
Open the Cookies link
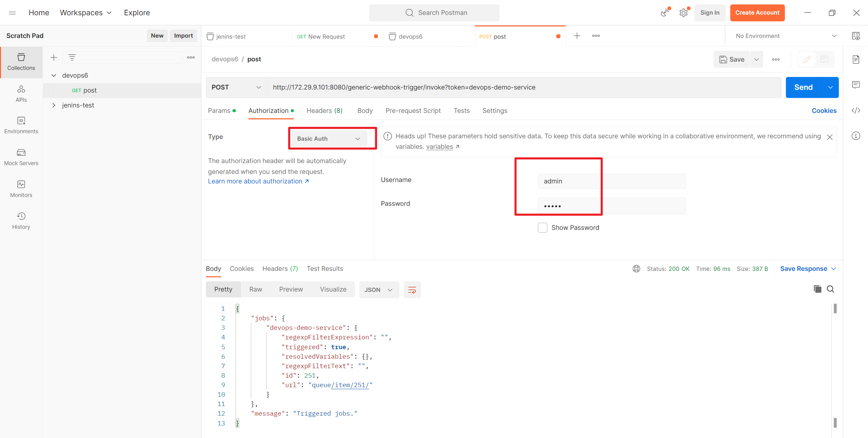pyautogui.click(x=824, y=111)
